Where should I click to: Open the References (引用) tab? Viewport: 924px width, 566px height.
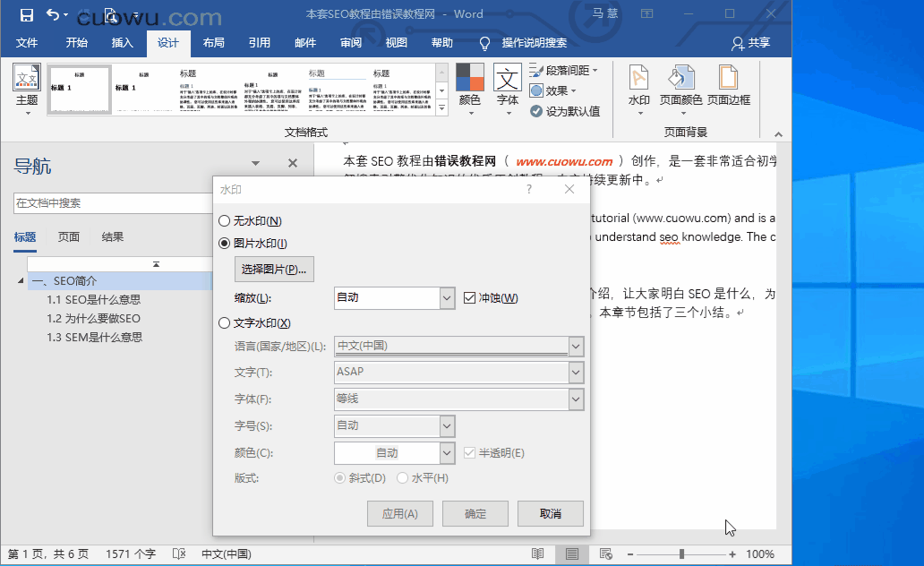pyautogui.click(x=260, y=43)
